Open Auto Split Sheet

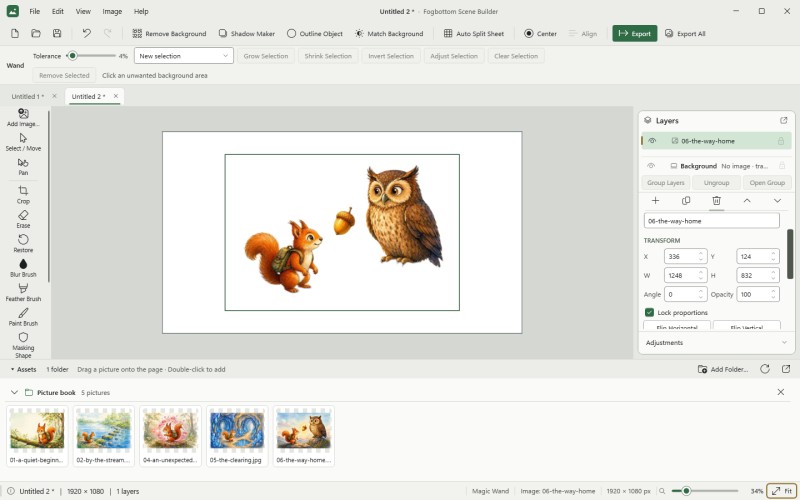(474, 34)
